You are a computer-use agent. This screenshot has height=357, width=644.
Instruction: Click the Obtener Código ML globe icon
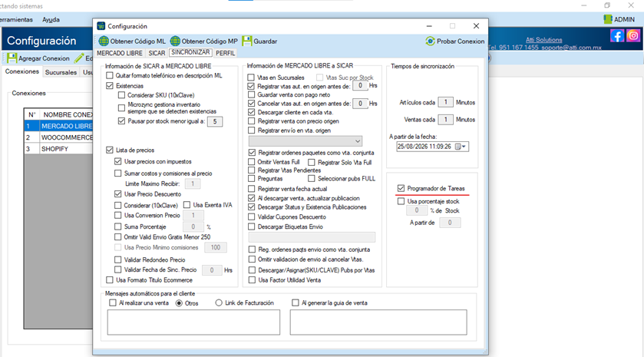point(104,41)
